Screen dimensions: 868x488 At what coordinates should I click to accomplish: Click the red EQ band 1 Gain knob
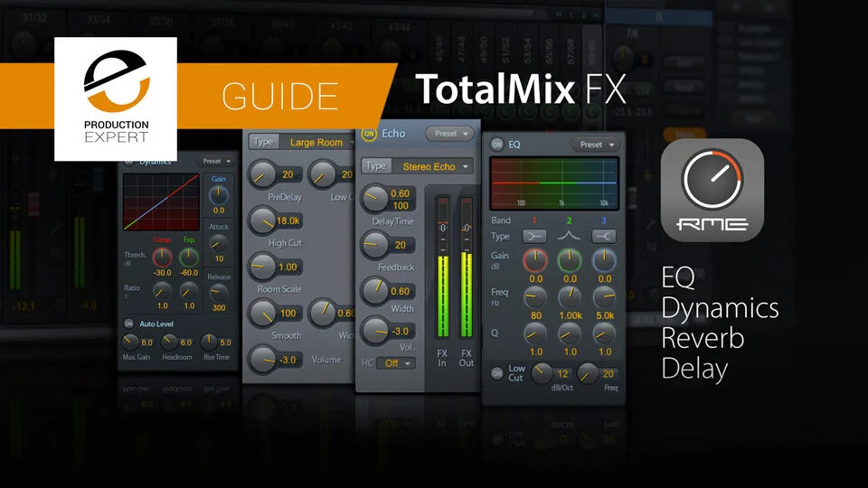(x=535, y=260)
